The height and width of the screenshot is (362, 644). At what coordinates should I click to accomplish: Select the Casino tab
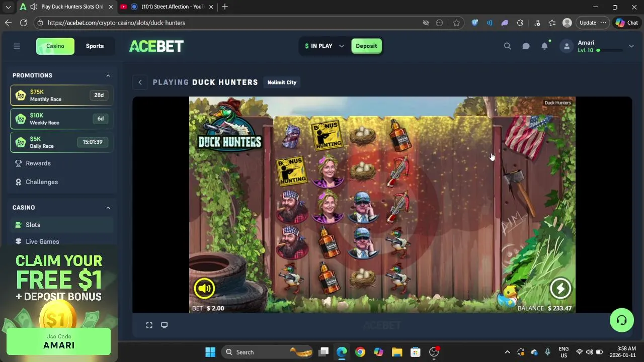coord(55,46)
